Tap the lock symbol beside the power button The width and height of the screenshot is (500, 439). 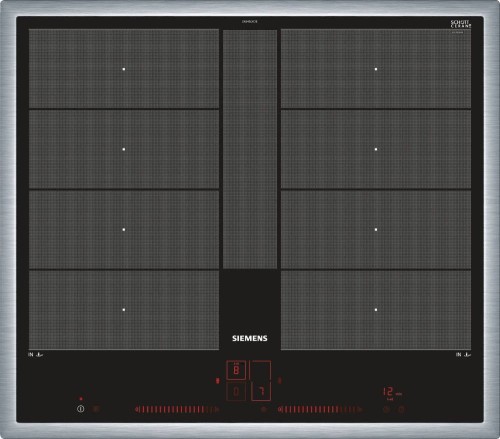[96, 409]
